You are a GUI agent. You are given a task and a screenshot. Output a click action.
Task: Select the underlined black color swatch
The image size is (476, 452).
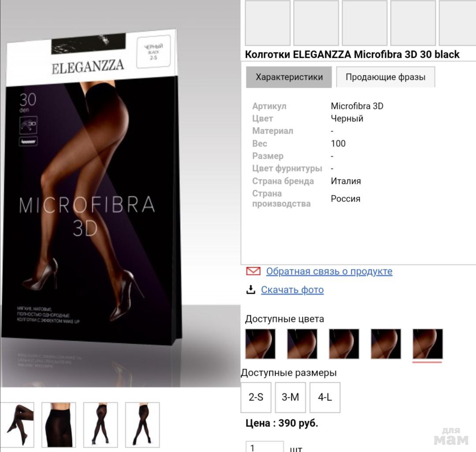pyautogui.click(x=428, y=344)
